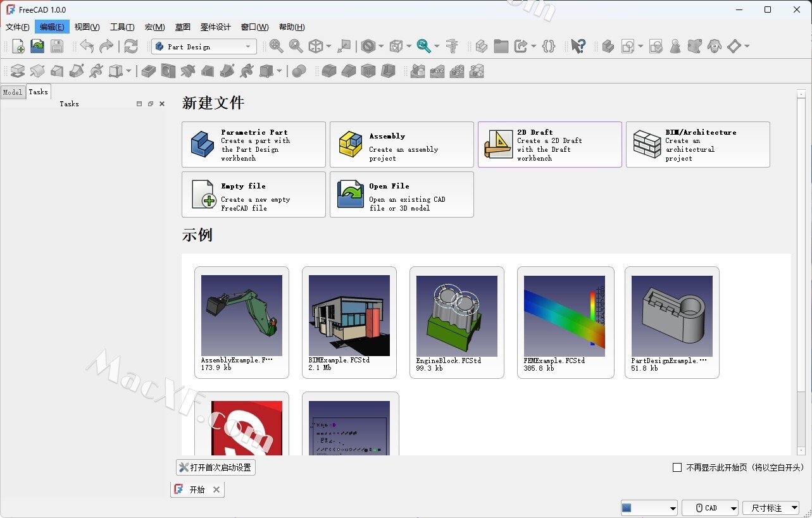
Task: Click the Assembly project card
Action: (x=402, y=145)
